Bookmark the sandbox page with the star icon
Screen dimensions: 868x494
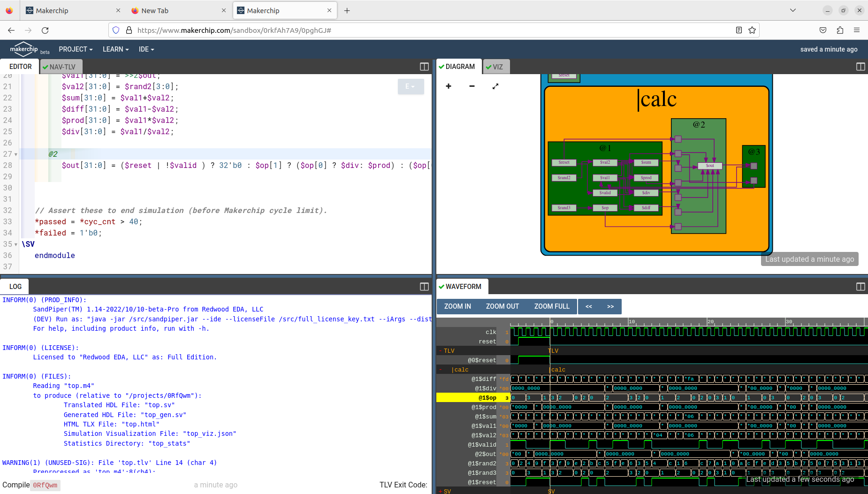pyautogui.click(x=753, y=30)
